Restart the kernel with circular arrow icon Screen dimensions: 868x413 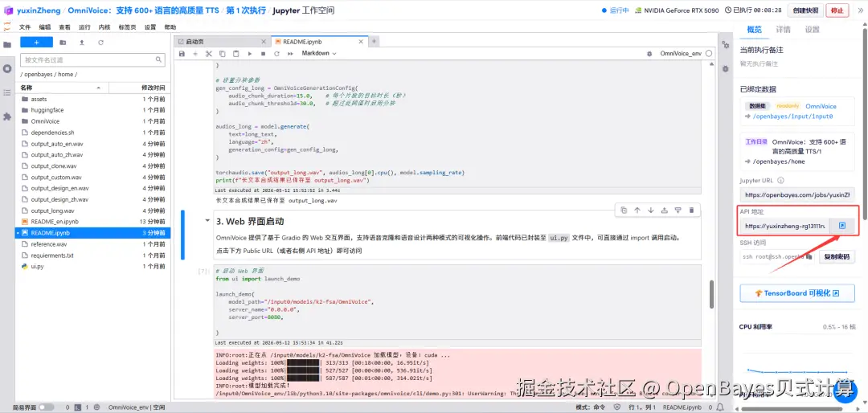pos(276,54)
